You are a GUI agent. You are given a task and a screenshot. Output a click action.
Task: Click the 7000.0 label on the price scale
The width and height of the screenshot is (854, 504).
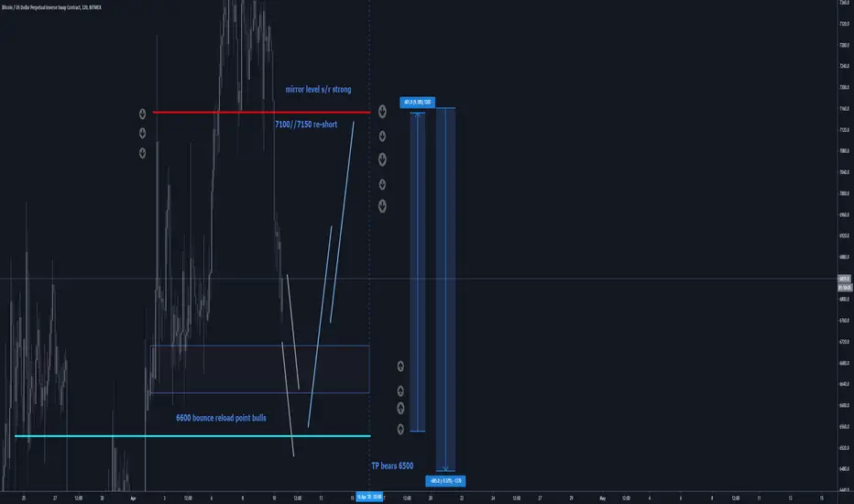(x=844, y=193)
